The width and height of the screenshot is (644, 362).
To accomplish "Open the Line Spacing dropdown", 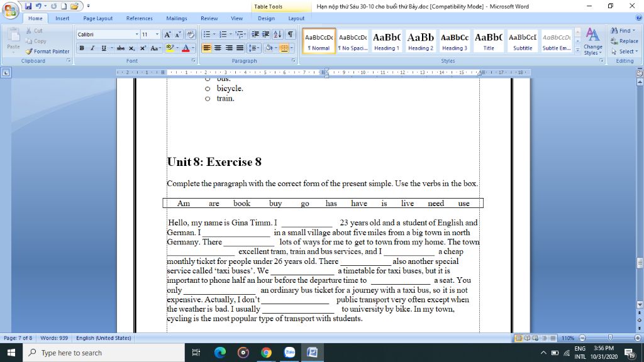I will point(254,48).
